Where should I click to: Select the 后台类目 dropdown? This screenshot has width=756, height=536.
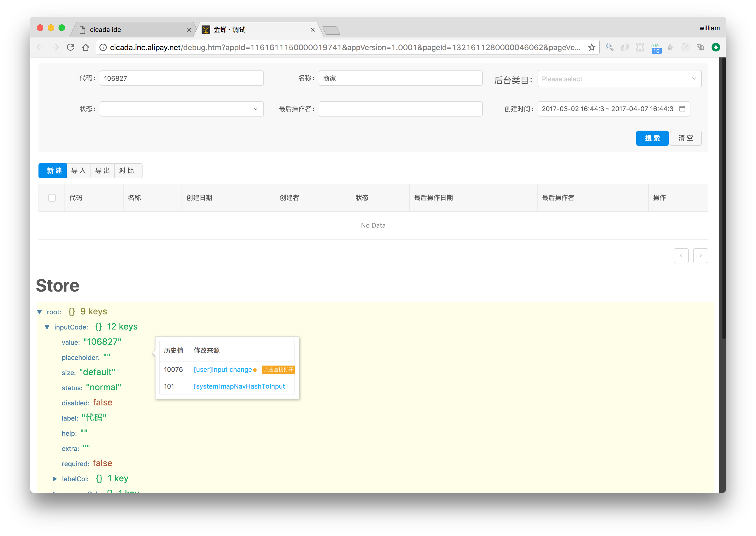[x=618, y=79]
